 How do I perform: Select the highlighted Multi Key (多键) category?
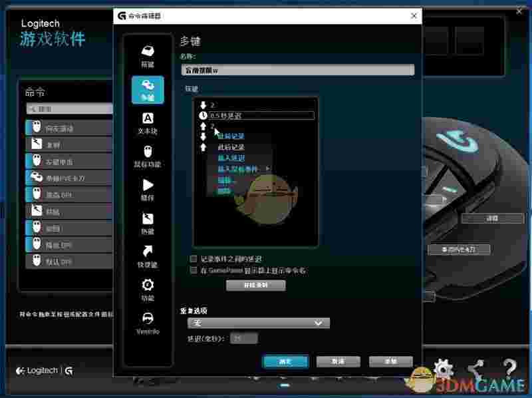[x=148, y=90]
